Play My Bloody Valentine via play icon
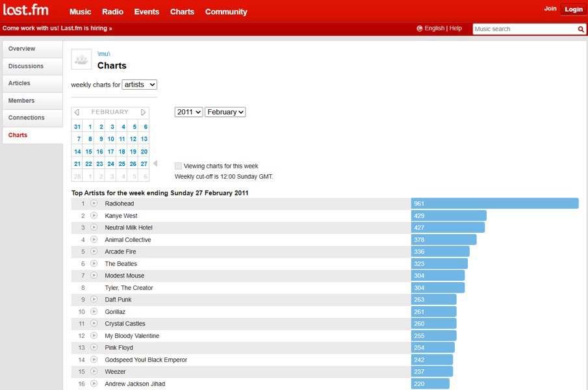The image size is (588, 390). click(94, 335)
